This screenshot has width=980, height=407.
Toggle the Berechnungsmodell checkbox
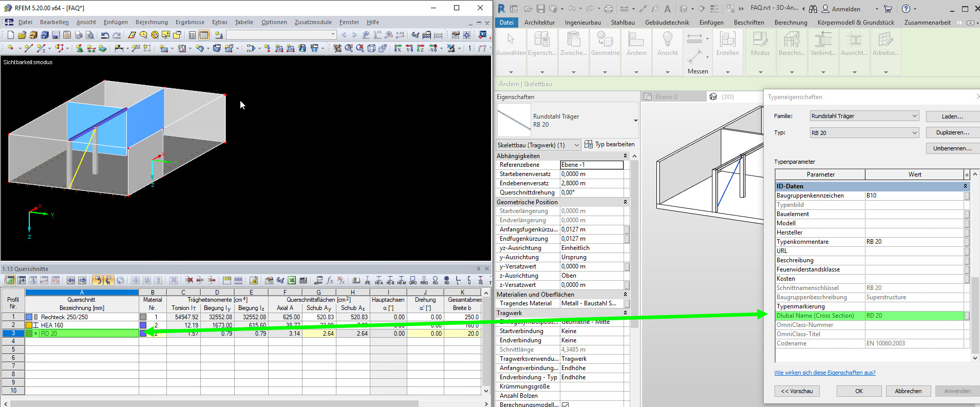tap(565, 405)
